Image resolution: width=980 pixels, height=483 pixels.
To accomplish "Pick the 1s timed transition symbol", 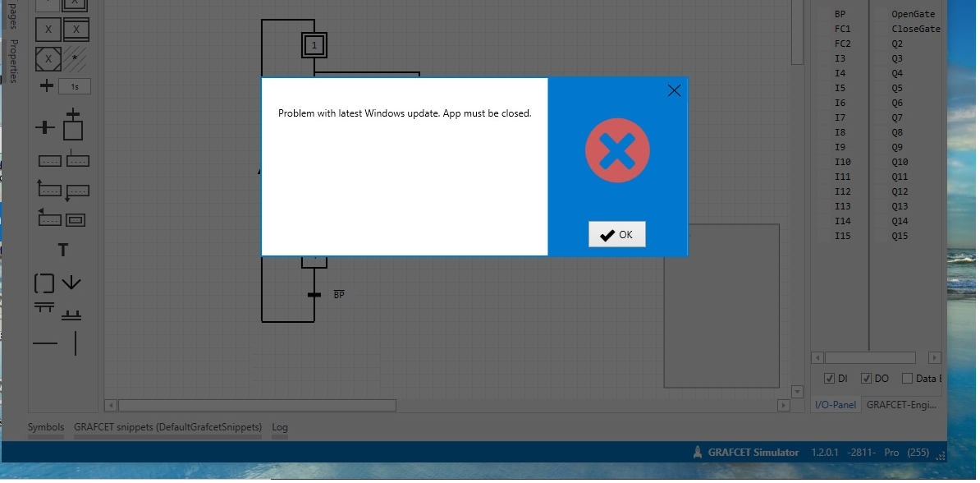I will pyautogui.click(x=75, y=86).
